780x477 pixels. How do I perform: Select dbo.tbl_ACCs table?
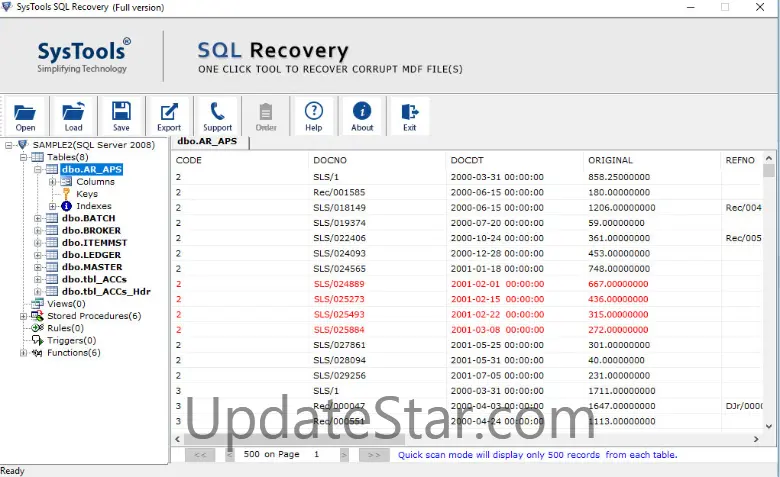pyautogui.click(x=95, y=279)
